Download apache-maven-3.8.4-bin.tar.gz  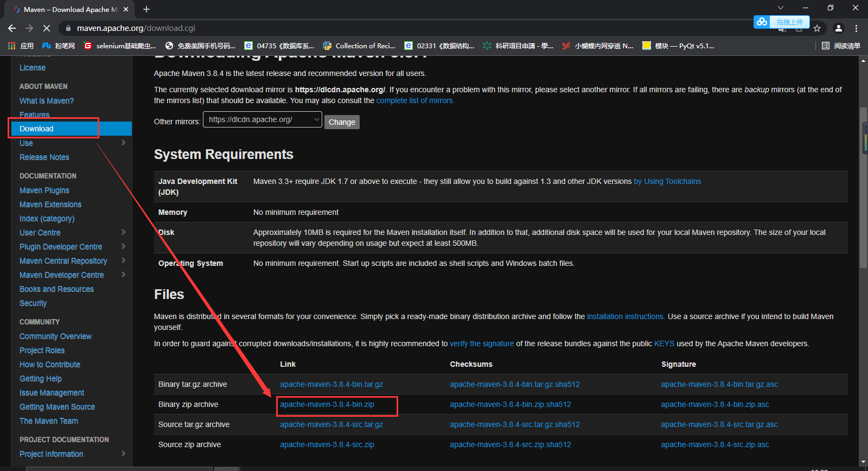click(331, 384)
